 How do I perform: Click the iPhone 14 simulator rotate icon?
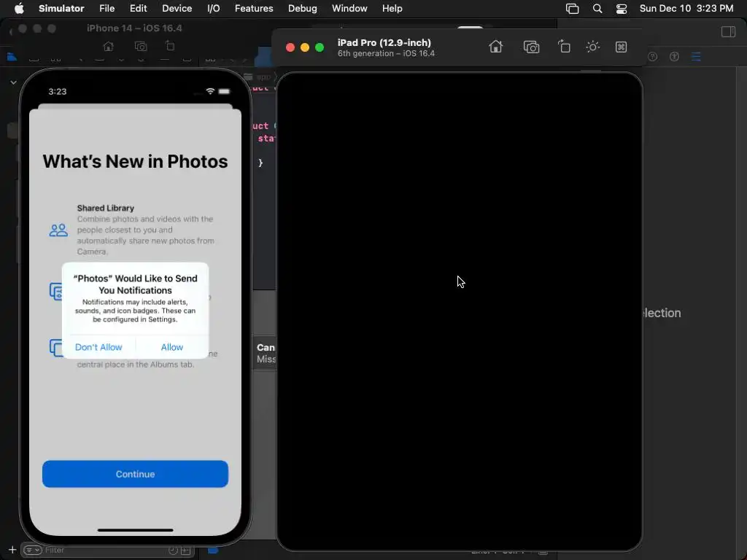pos(169,46)
